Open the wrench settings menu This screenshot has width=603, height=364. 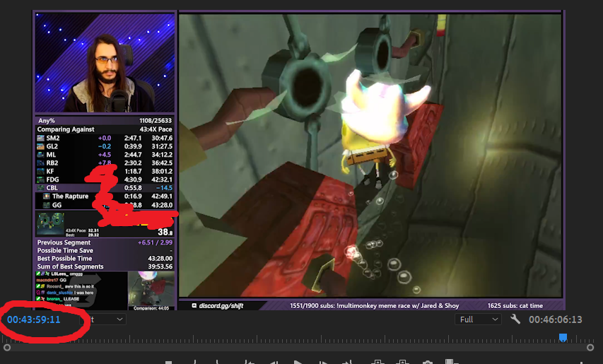[515, 319]
